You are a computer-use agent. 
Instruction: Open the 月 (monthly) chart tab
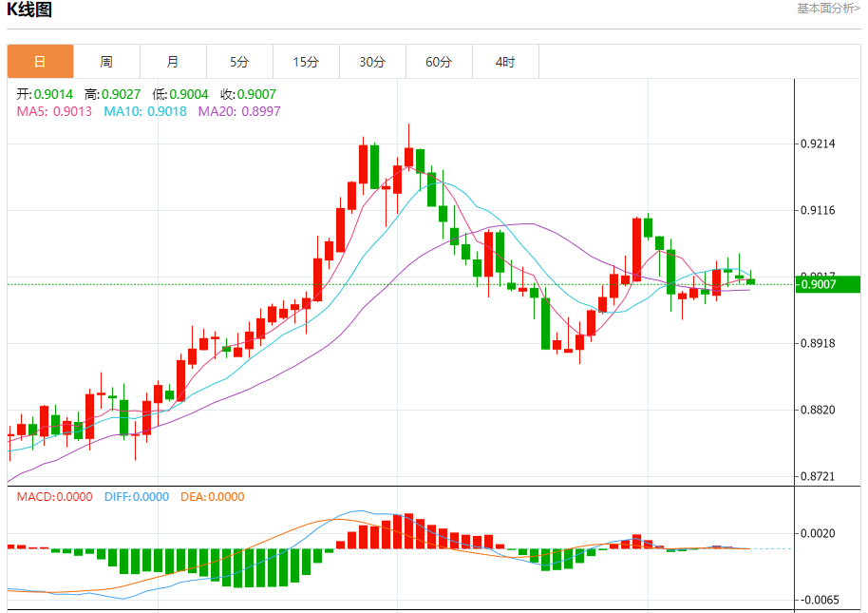(x=173, y=62)
